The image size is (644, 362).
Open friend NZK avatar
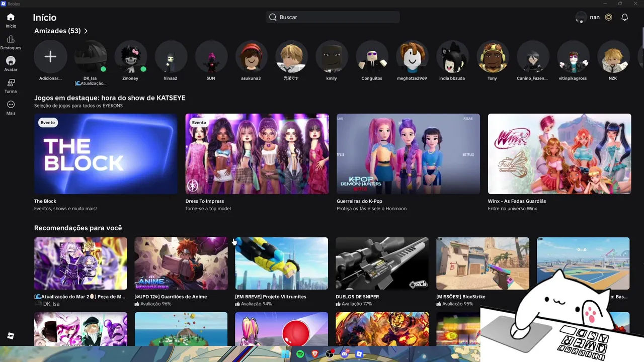(x=614, y=56)
